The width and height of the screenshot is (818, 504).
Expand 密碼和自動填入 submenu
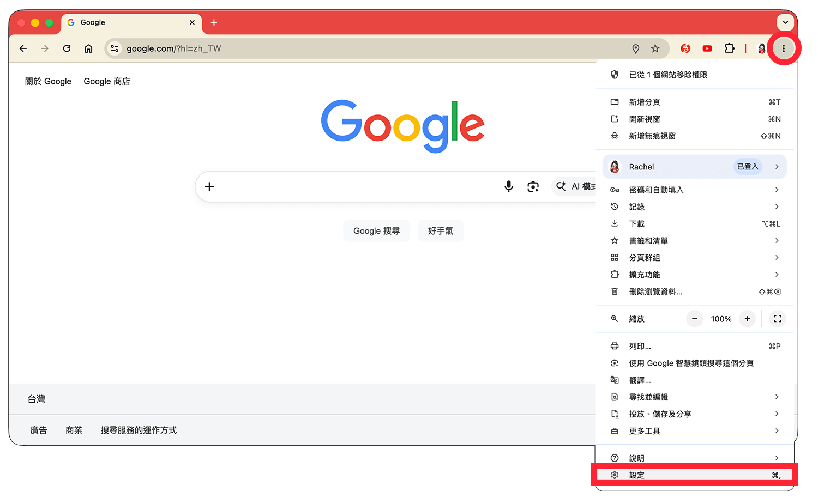point(695,190)
